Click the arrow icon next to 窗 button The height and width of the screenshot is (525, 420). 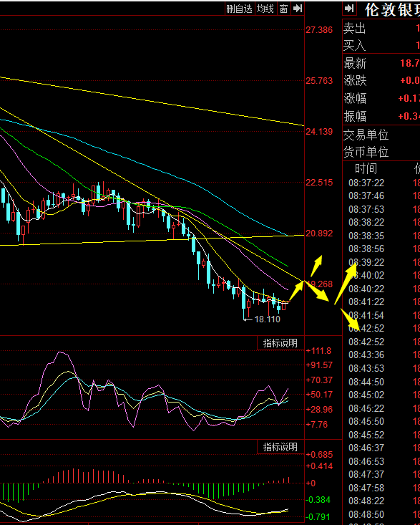coord(297,9)
